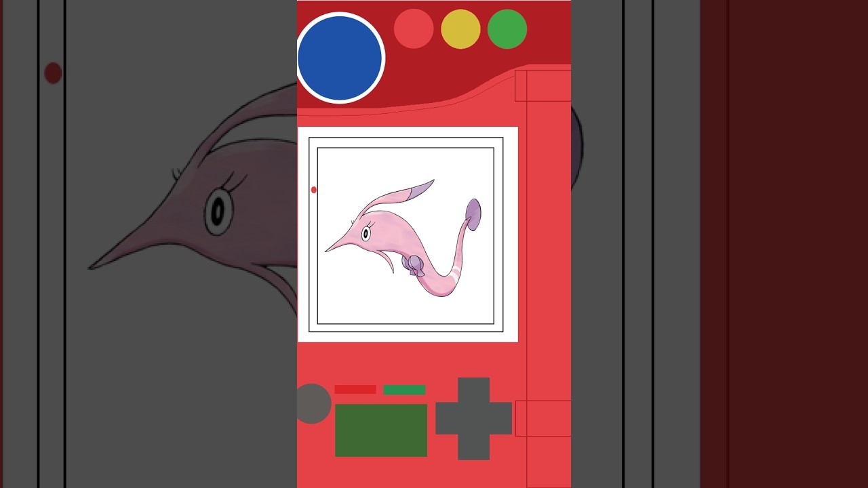
Task: Click the thin green bar button
Action: pos(404,390)
